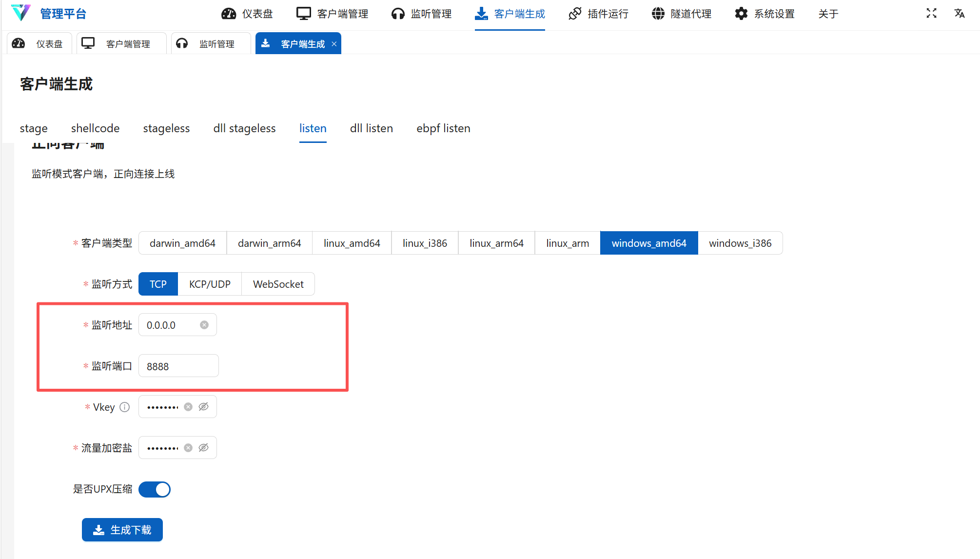Close the 客户端生成 page tab
The image size is (980, 559).
pos(334,44)
